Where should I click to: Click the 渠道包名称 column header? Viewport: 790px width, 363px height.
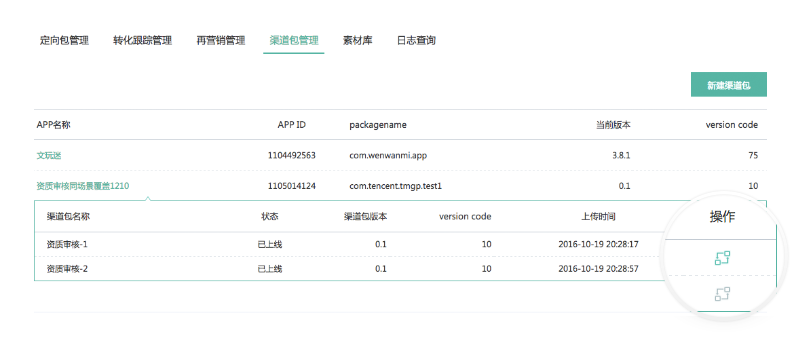coord(69,217)
